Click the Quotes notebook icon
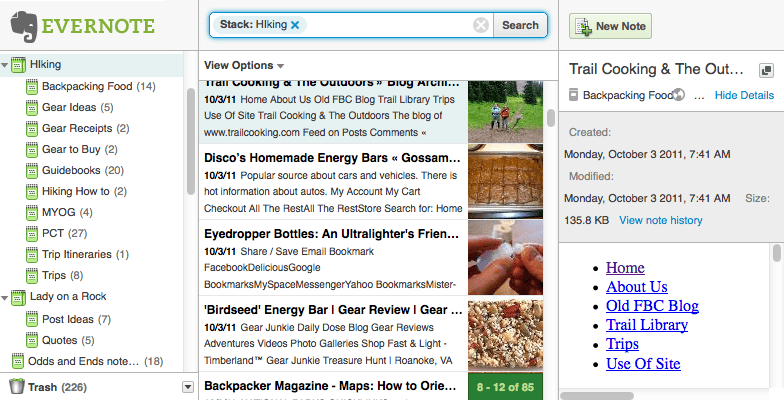Image resolution: width=784 pixels, height=400 pixels. click(32, 341)
